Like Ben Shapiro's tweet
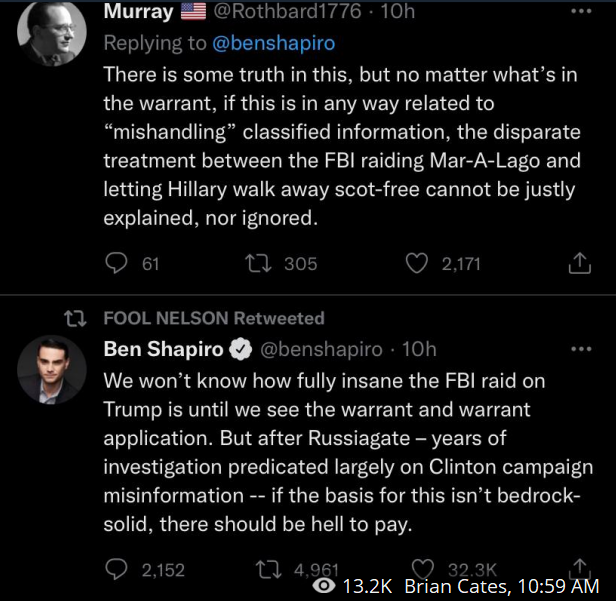The width and height of the screenshot is (616, 601). coord(426,568)
